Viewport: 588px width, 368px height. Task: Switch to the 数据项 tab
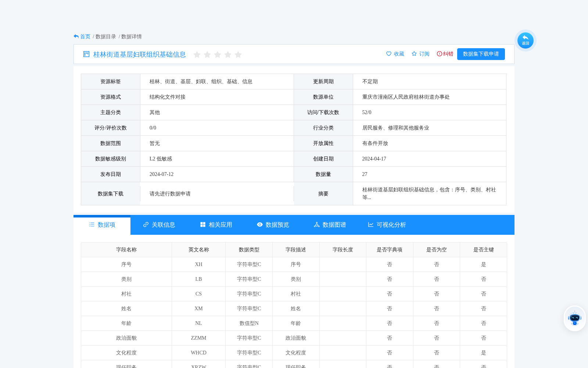(x=102, y=225)
